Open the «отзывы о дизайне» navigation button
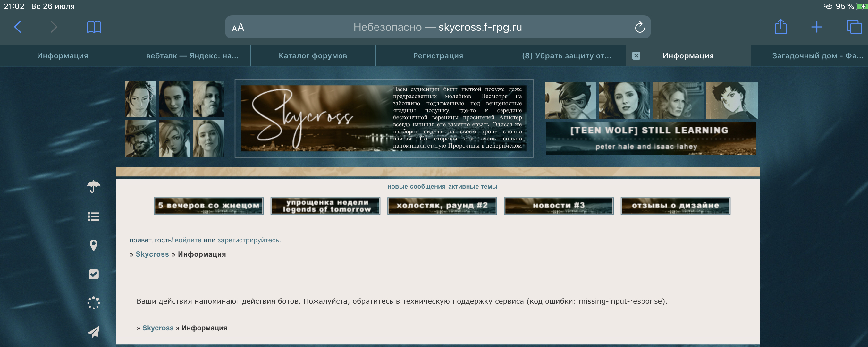868x347 pixels. [x=675, y=206]
